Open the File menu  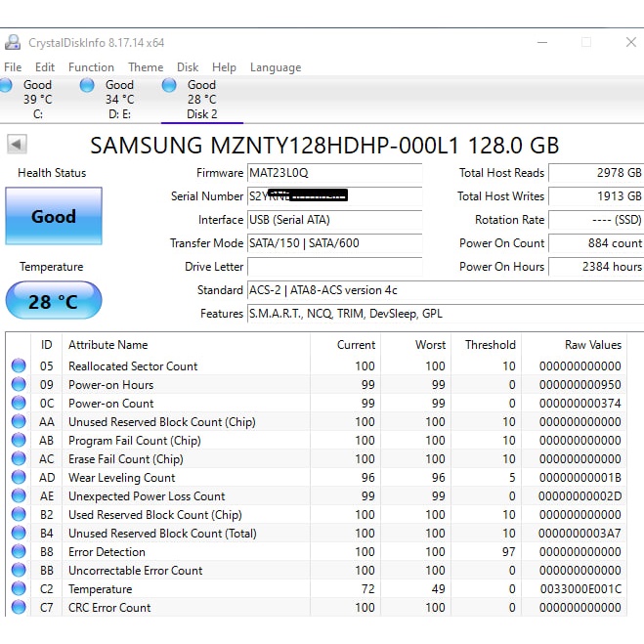pos(13,67)
